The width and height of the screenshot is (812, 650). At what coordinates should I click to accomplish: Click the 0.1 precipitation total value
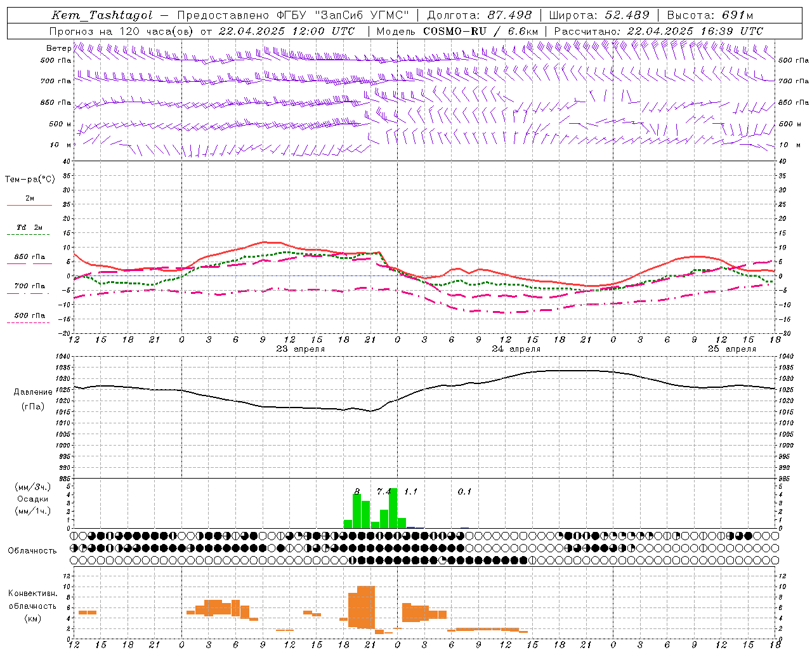(x=464, y=491)
